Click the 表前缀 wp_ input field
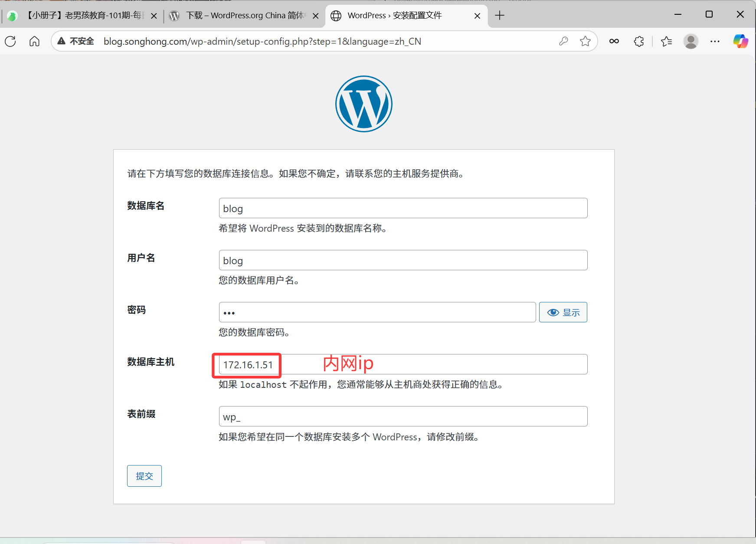 [x=403, y=416]
